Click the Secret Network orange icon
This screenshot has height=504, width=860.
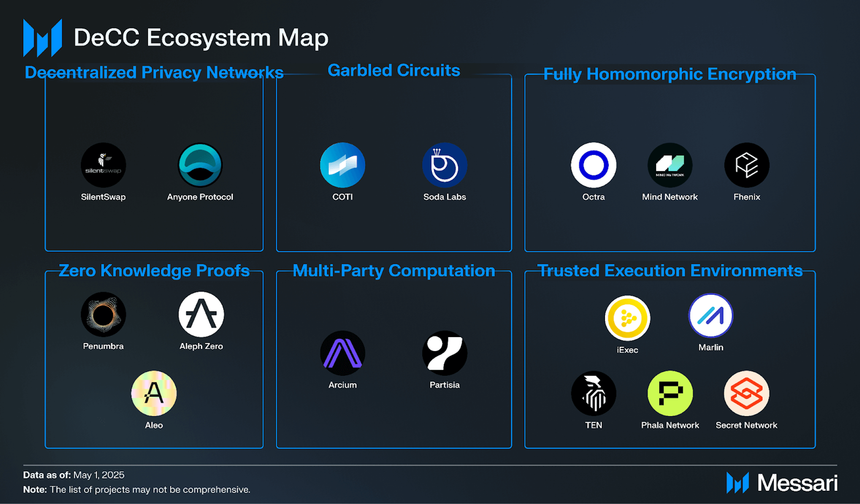point(746,393)
